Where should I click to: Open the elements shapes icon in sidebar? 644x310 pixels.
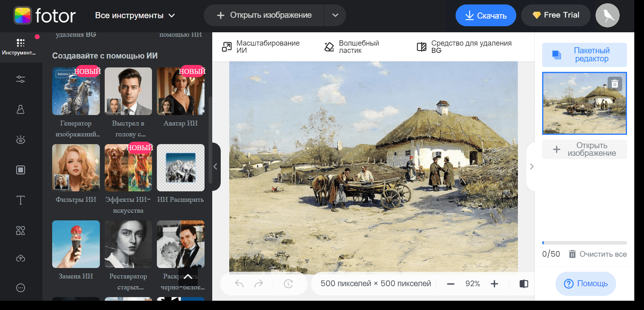21,230
